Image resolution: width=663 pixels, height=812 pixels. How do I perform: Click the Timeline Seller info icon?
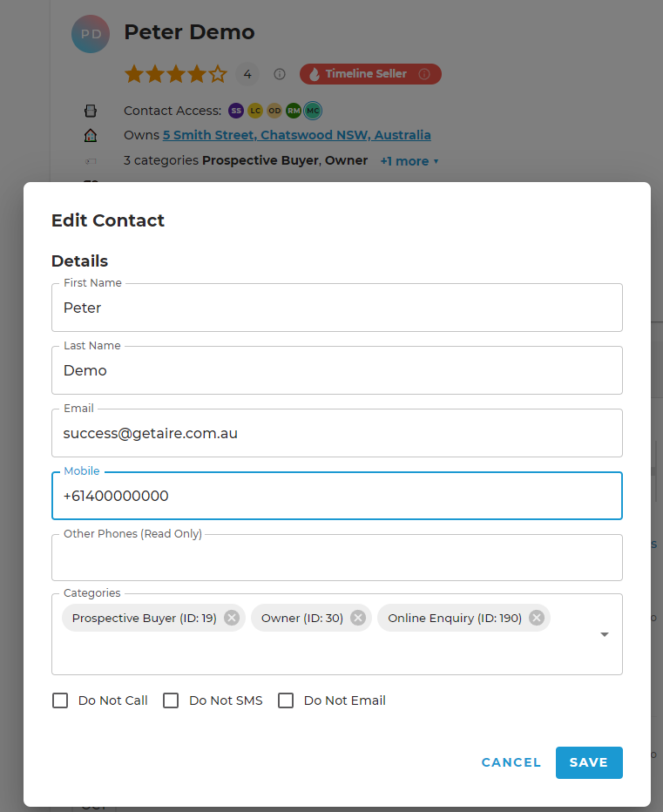click(x=424, y=74)
